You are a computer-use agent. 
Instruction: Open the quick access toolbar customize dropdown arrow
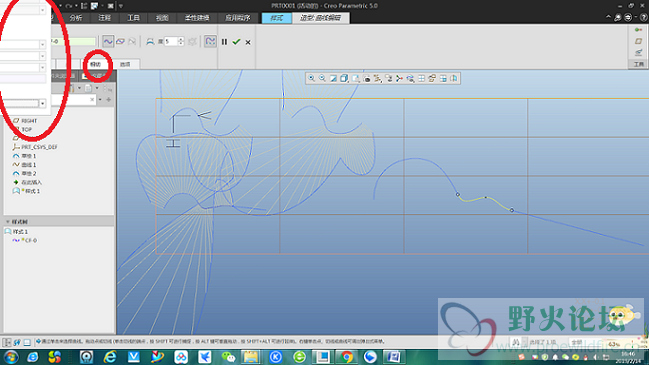(121, 6)
